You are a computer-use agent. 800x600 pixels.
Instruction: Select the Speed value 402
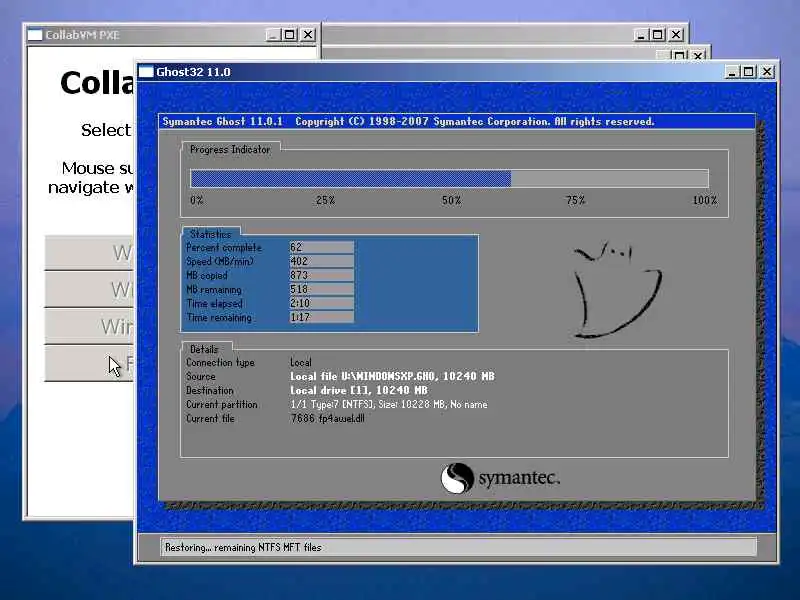tap(321, 261)
